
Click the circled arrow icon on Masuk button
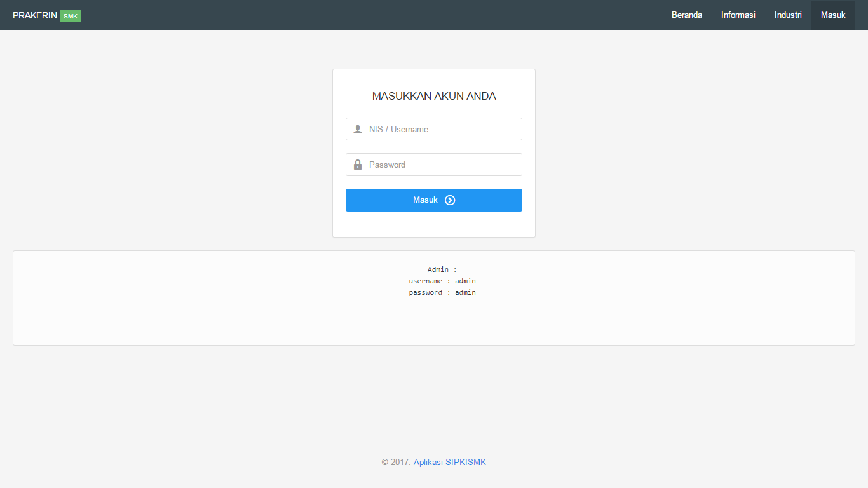tap(450, 200)
